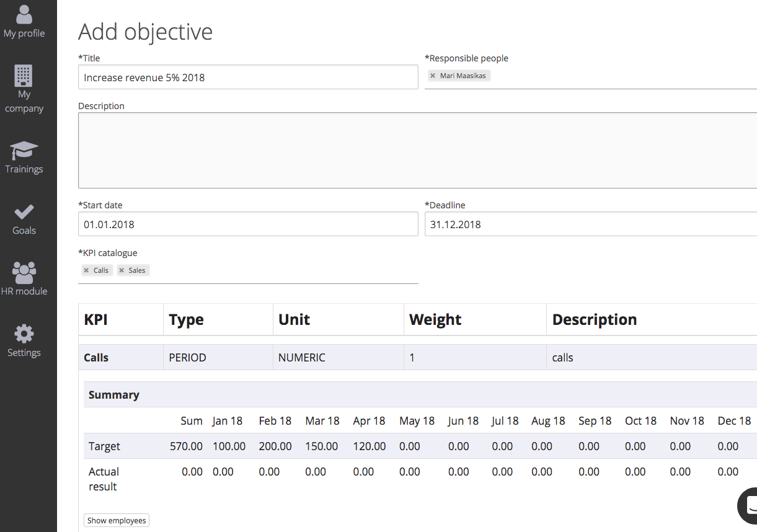The image size is (757, 532).
Task: Go to Trainings graduation cap icon
Action: (x=24, y=151)
